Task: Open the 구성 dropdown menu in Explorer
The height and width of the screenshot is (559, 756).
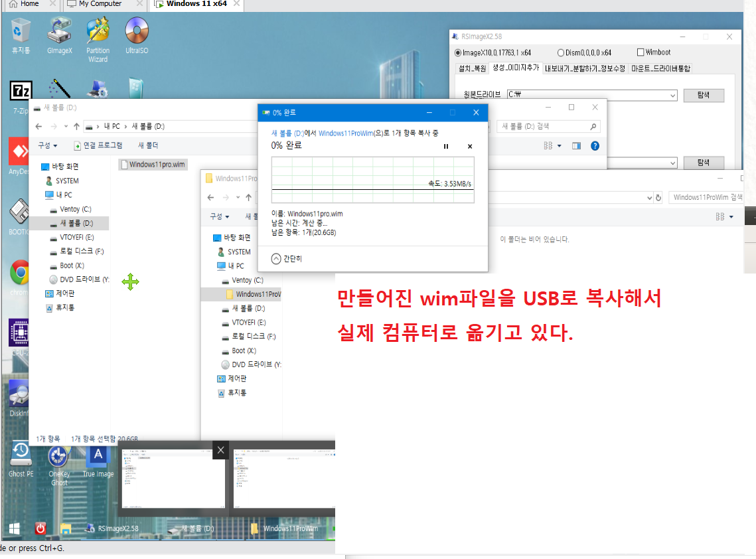Action: [x=47, y=145]
